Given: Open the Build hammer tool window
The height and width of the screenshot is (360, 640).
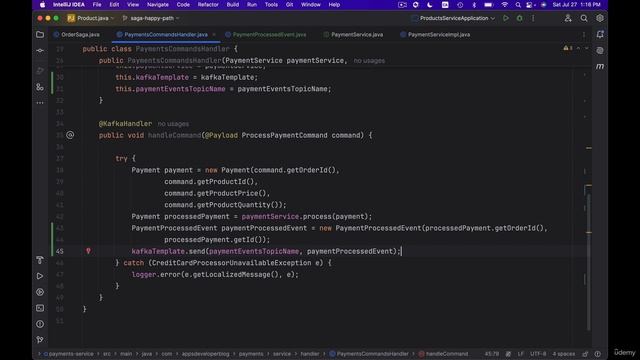Looking at the screenshot, I should (40, 260).
